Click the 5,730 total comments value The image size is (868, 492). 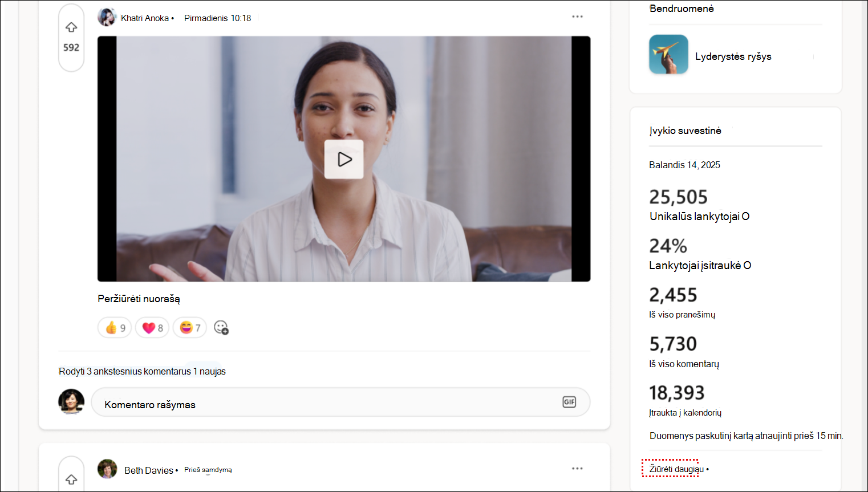(x=673, y=344)
